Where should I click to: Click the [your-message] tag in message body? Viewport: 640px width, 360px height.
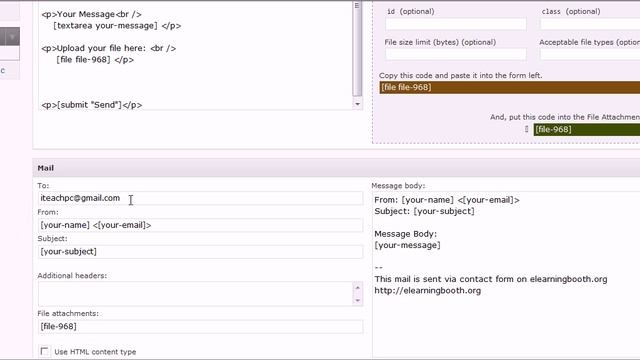coord(407,245)
